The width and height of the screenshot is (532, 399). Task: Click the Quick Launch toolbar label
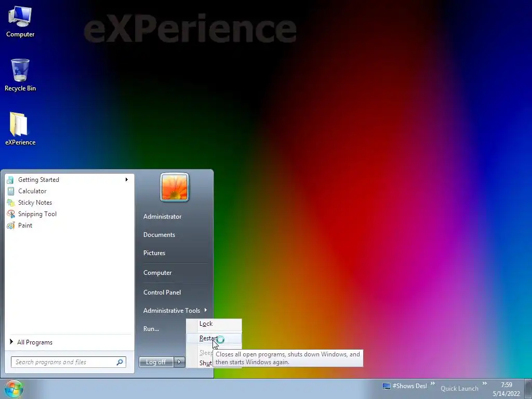(459, 389)
